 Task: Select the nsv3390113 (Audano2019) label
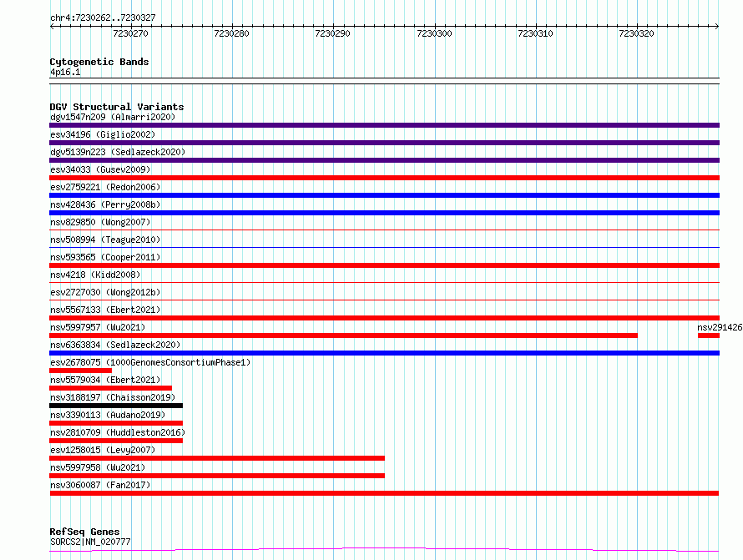click(x=108, y=415)
